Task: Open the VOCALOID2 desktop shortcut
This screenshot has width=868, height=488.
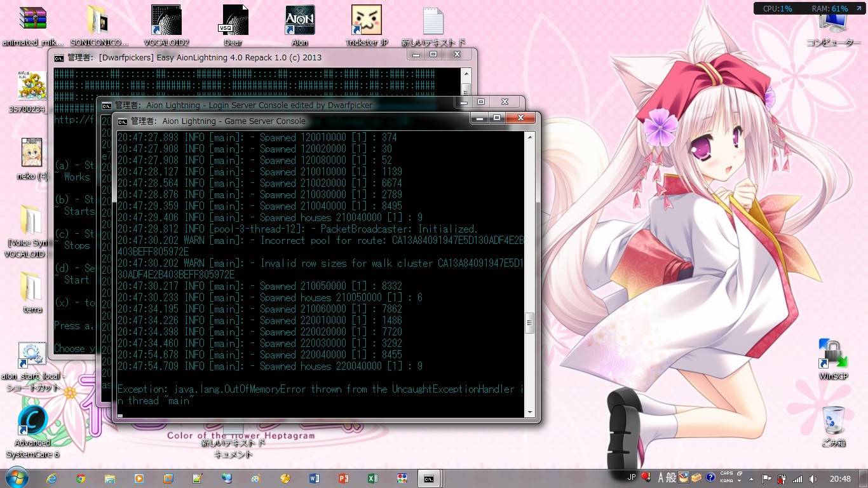Action: point(166,25)
